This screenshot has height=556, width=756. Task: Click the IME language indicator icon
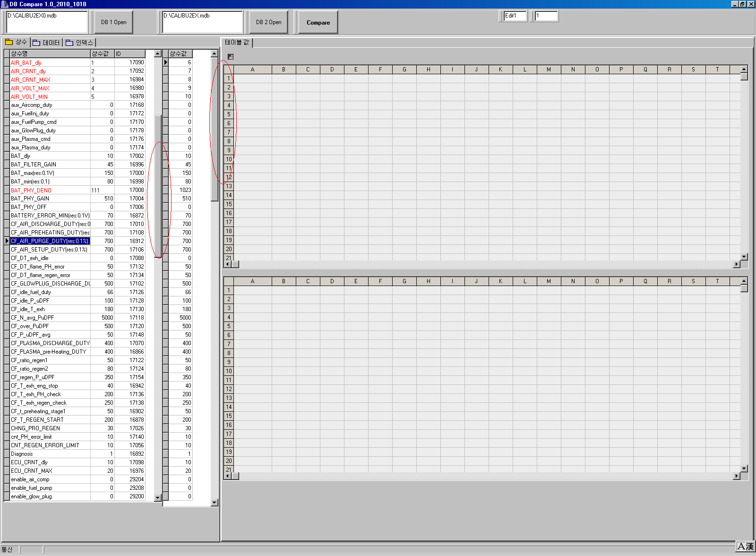coord(745,547)
